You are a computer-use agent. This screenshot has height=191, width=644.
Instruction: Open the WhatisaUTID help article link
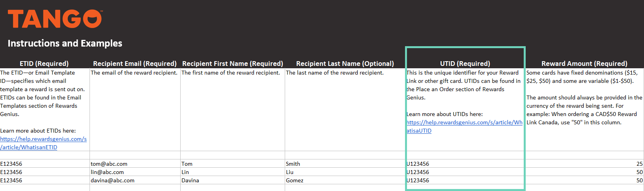(x=464, y=123)
